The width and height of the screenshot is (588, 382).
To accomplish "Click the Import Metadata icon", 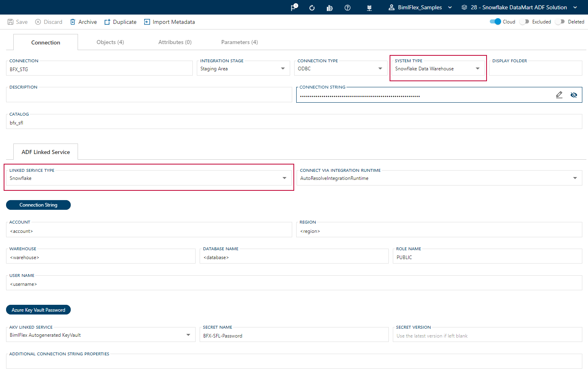I will coord(147,22).
